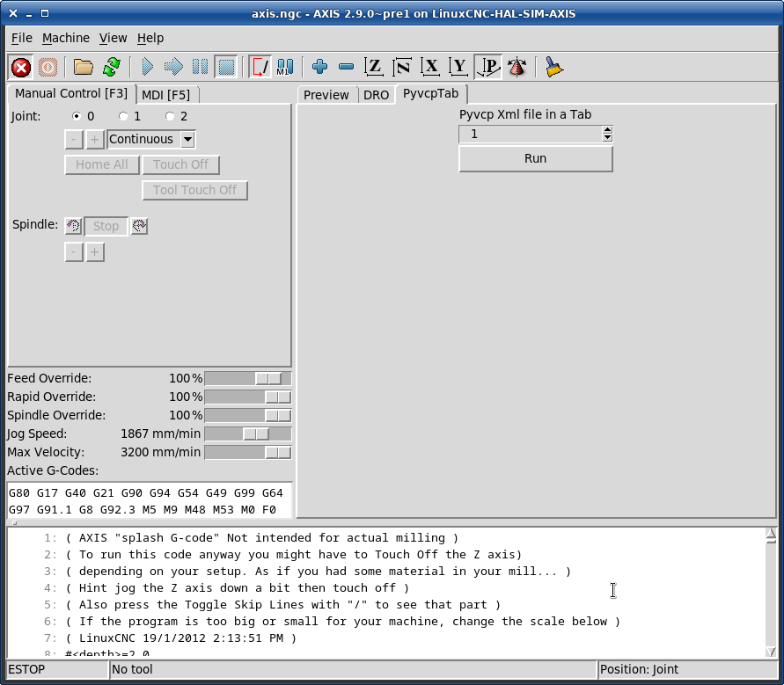Click the Home All button
Viewport: 784px width, 685px height.
[x=102, y=165]
